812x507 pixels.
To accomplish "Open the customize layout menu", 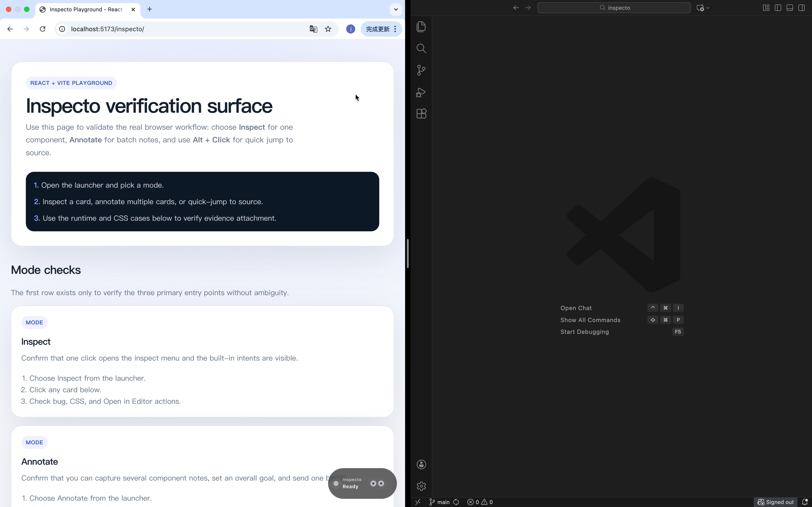I will [x=766, y=8].
